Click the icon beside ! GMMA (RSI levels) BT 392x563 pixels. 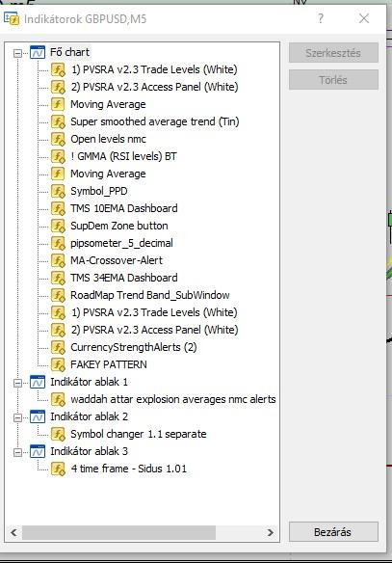[x=58, y=156]
